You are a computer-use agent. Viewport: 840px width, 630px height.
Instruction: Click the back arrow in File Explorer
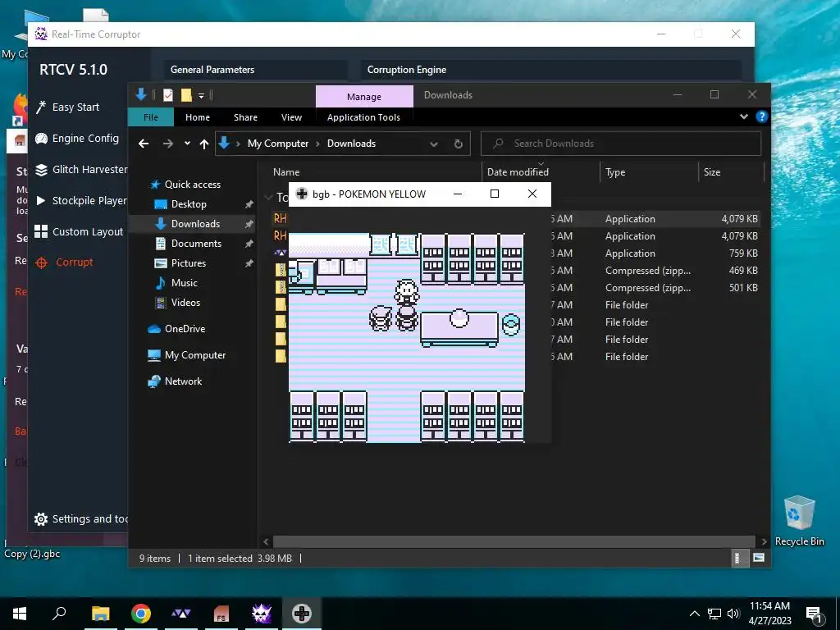(143, 144)
